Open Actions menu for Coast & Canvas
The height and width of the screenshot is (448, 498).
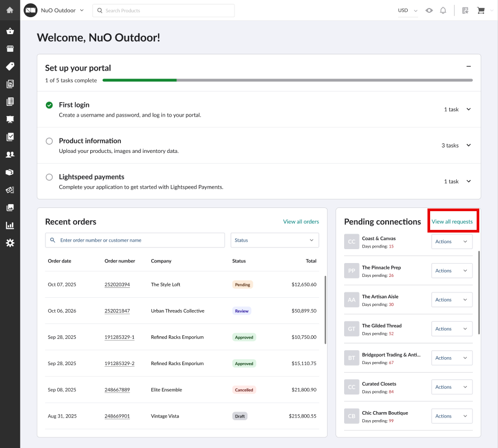(452, 242)
